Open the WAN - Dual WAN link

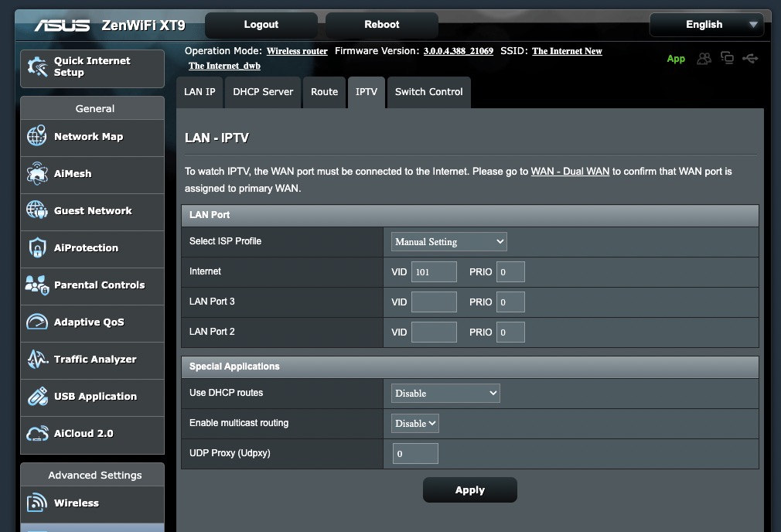point(570,171)
